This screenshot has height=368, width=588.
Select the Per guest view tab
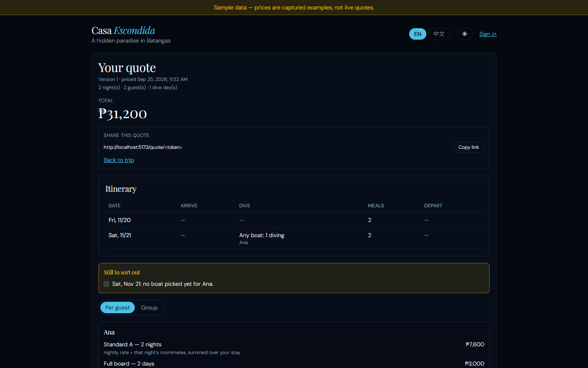[x=117, y=307]
